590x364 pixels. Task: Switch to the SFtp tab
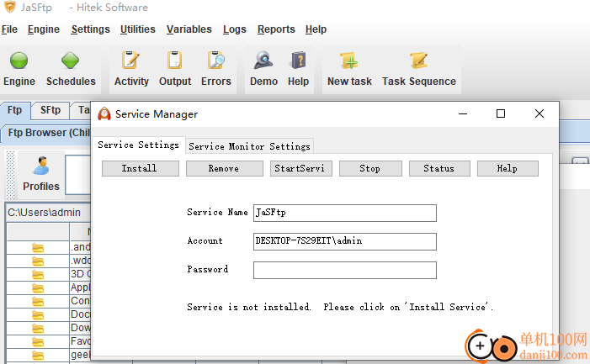click(50, 110)
